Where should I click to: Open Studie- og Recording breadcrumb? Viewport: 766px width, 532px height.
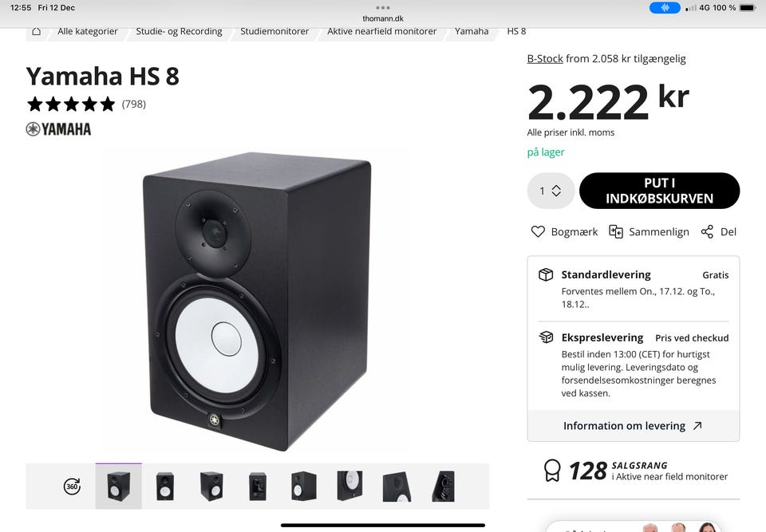(179, 31)
